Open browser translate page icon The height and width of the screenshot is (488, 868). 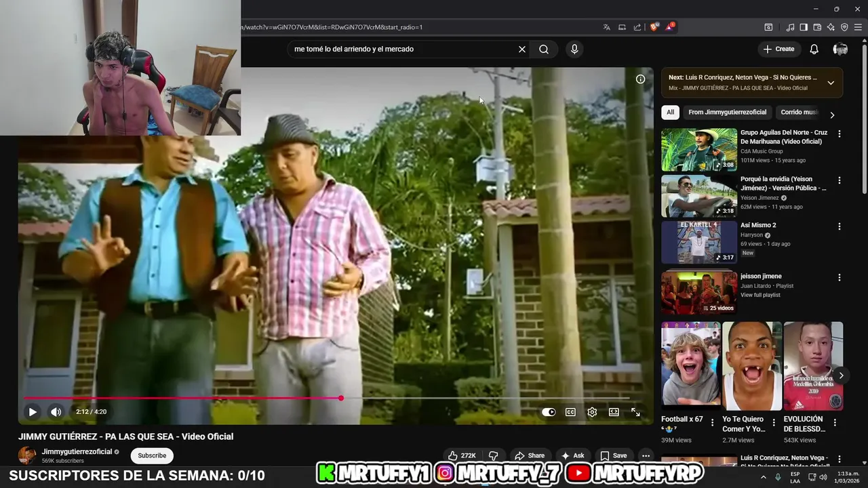[607, 27]
